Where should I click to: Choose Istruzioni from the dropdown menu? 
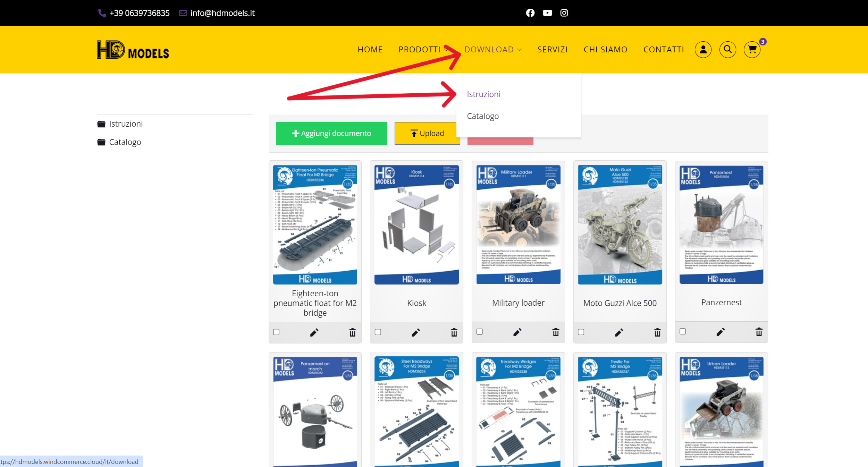(483, 94)
